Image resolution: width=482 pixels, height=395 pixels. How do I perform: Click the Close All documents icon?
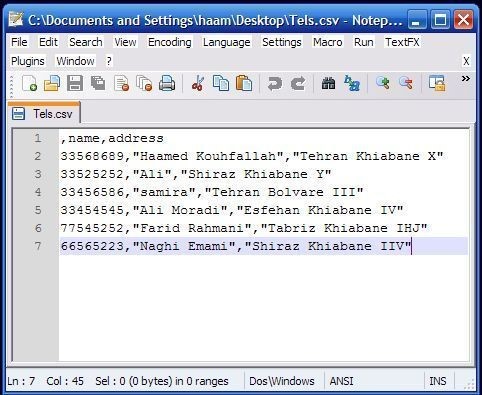pos(144,83)
